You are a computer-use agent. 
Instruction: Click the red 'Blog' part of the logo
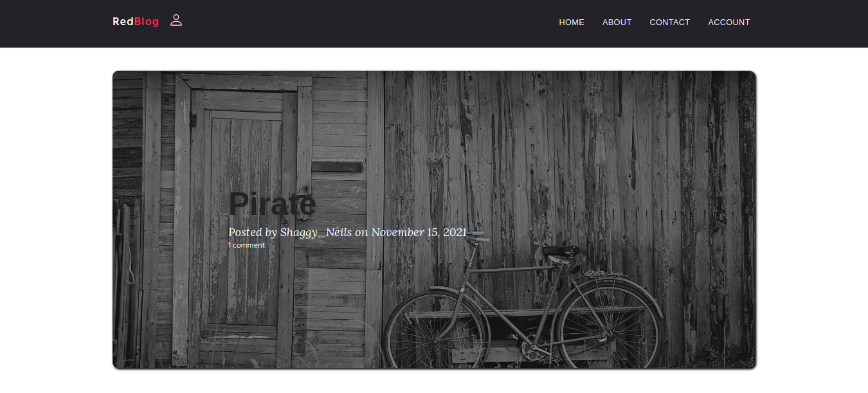pyautogui.click(x=147, y=22)
